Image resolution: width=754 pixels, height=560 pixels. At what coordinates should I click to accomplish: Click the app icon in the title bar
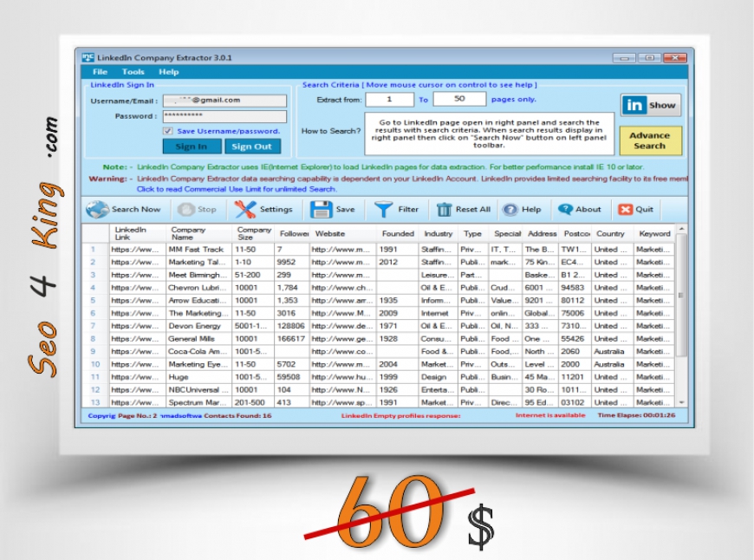[88, 57]
